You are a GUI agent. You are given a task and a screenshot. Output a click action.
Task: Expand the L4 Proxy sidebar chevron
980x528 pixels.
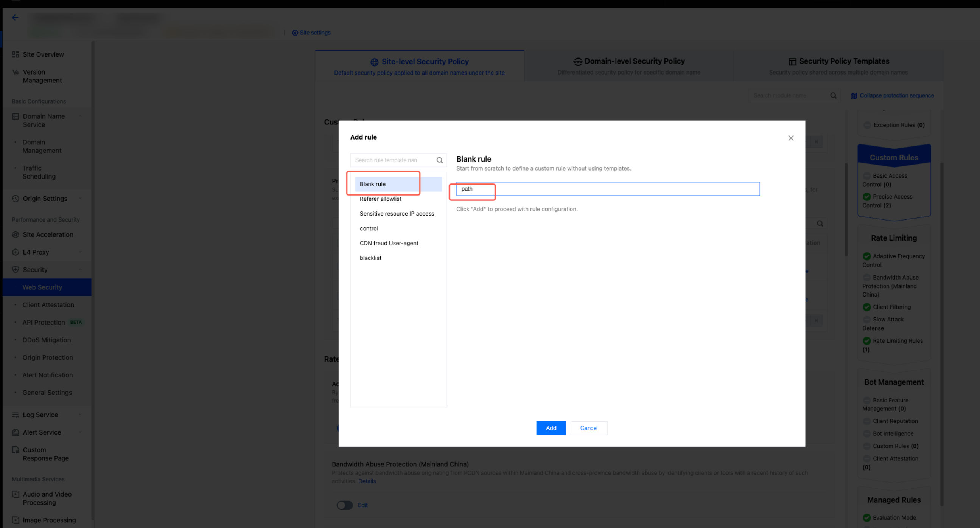(80, 252)
